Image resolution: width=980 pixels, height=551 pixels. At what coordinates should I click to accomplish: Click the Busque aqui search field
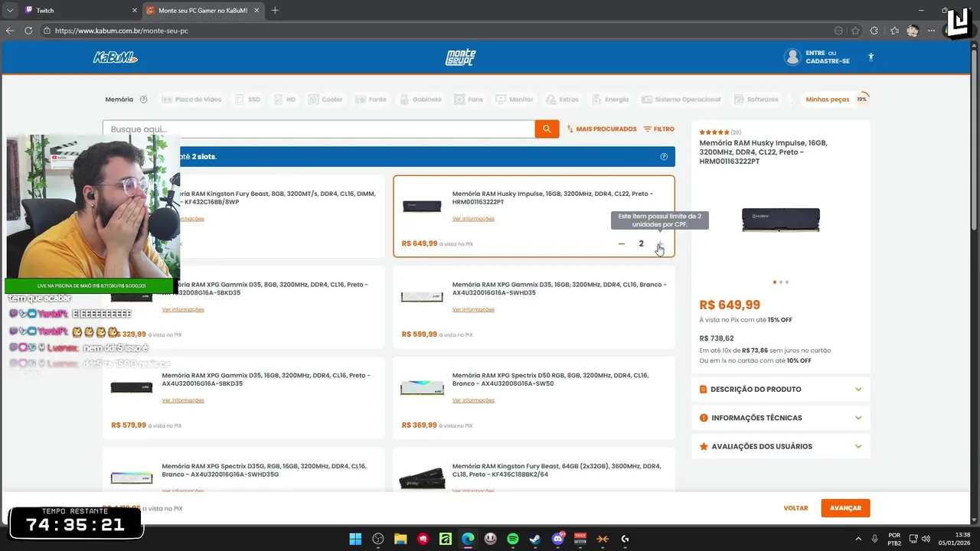click(x=318, y=129)
